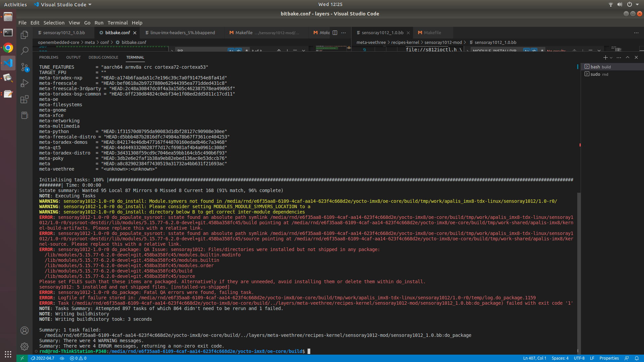Change encoding via UTF-8 indicator
This screenshot has height=362, width=644.
coord(579,358)
